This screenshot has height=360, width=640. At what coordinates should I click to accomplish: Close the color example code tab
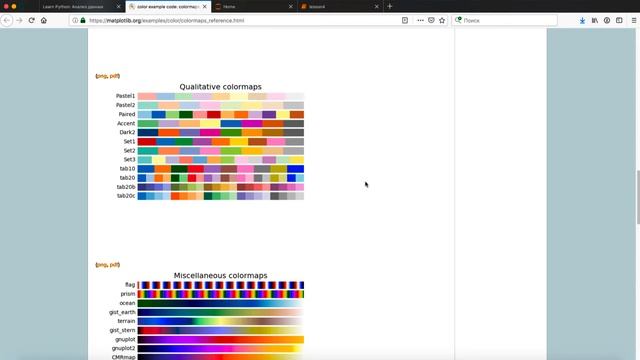(205, 7)
